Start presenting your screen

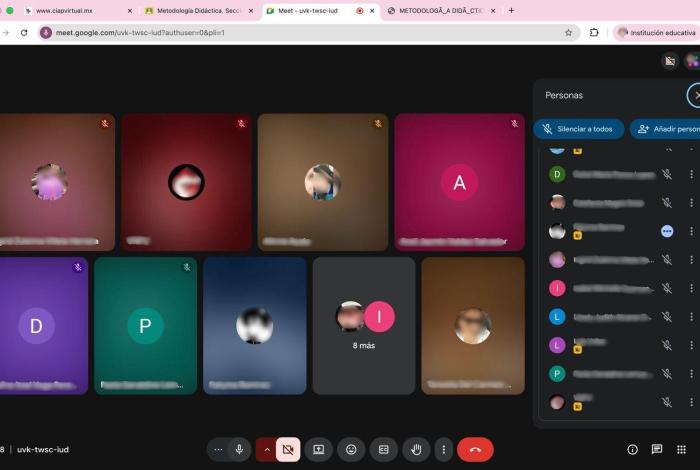pyautogui.click(x=319, y=450)
